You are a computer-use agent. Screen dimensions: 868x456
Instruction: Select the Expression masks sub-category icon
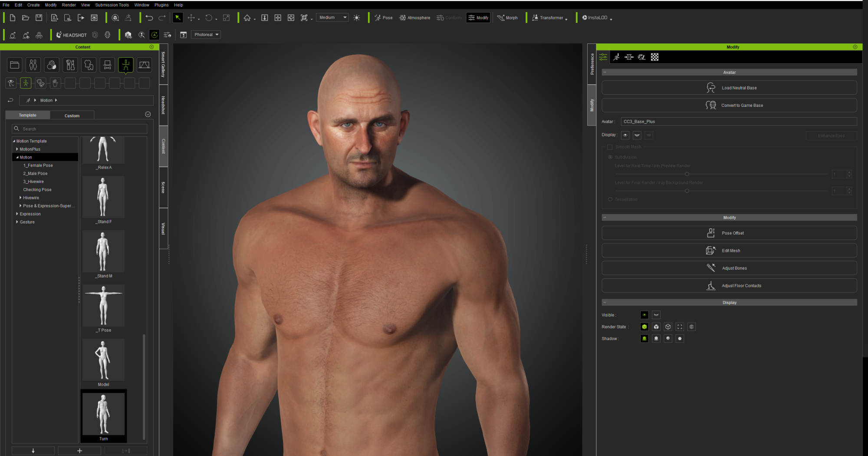(x=41, y=83)
